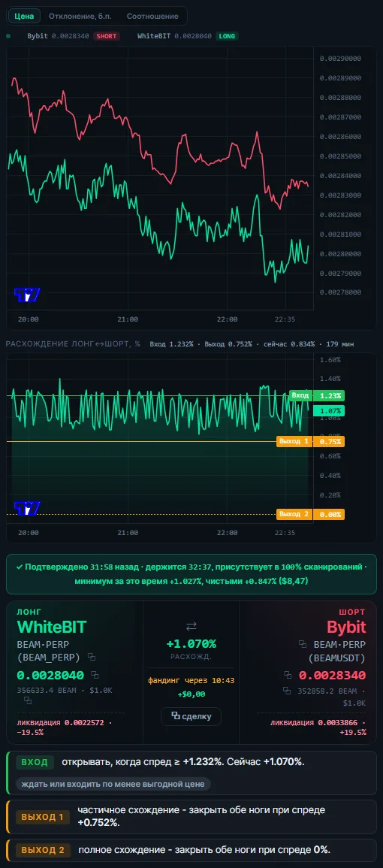
Task: Click the Выход 1 0.75% marker
Action: pos(310,441)
